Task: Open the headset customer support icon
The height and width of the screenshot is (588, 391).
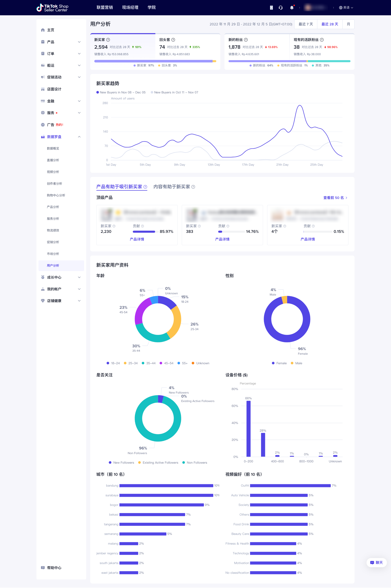Action: 281,8
